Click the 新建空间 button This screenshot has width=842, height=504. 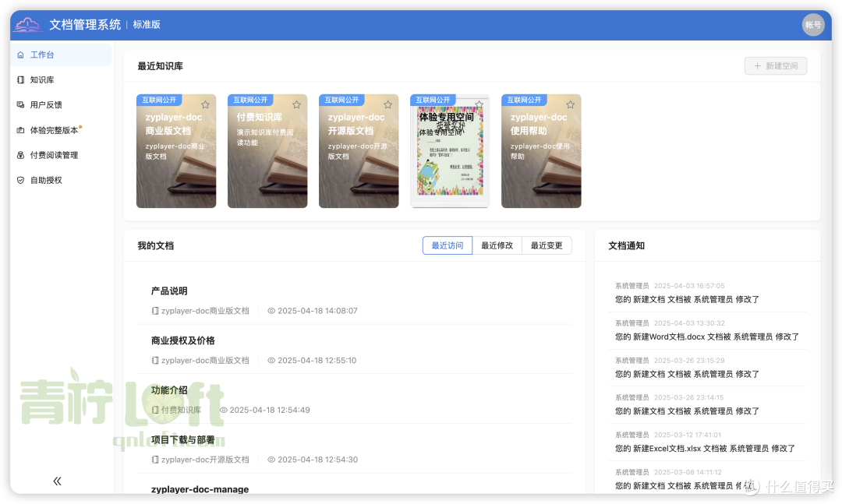point(776,65)
